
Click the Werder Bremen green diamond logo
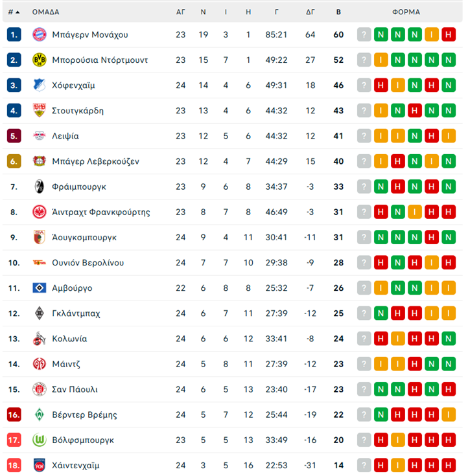pos(40,414)
